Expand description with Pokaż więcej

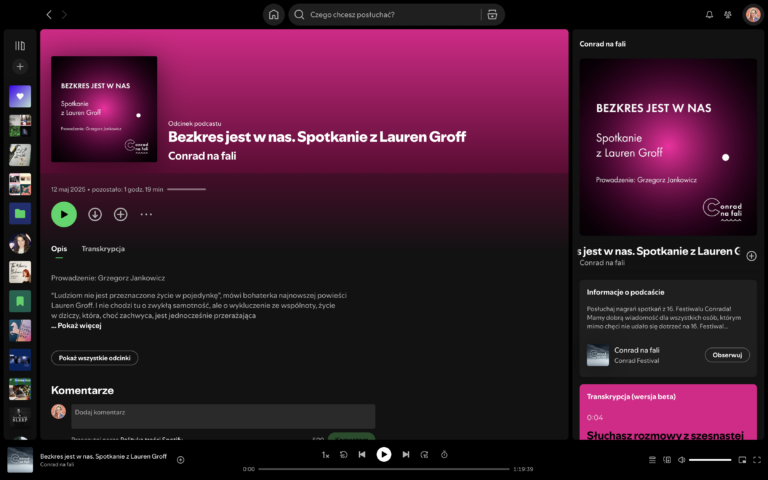(77, 325)
